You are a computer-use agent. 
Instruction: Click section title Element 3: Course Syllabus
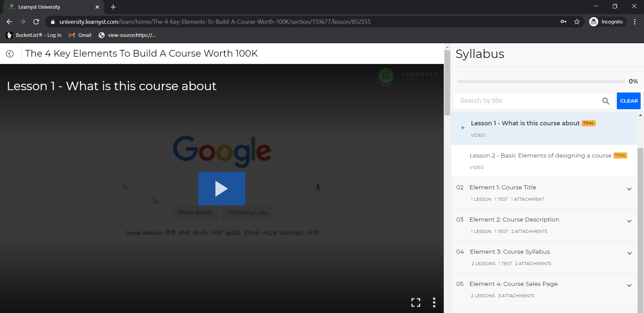click(x=510, y=252)
